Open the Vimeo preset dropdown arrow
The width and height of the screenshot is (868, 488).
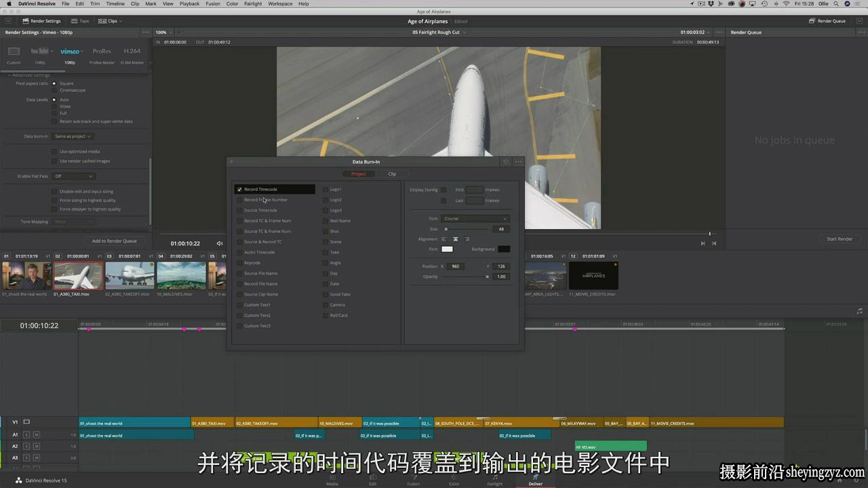click(x=82, y=52)
